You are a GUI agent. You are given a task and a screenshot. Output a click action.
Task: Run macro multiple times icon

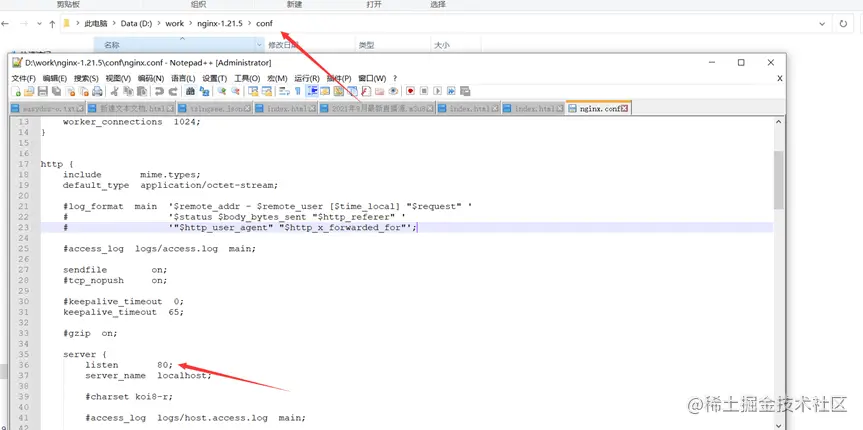tap(451, 91)
